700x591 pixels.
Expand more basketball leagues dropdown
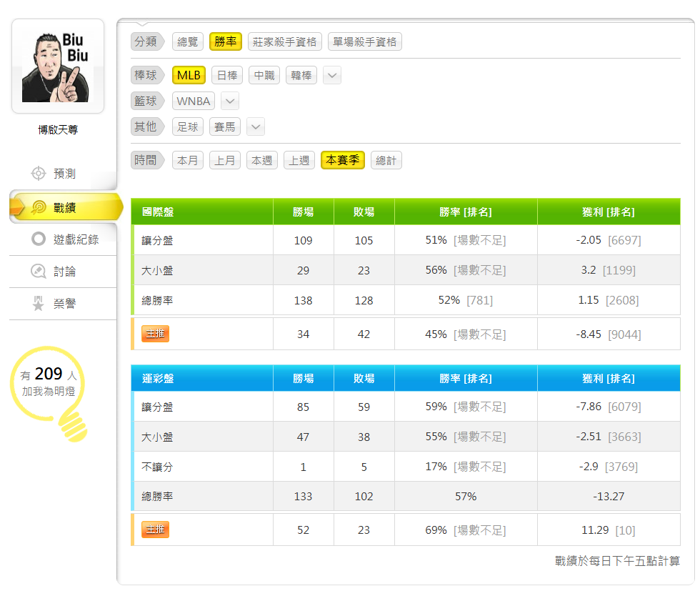(230, 101)
